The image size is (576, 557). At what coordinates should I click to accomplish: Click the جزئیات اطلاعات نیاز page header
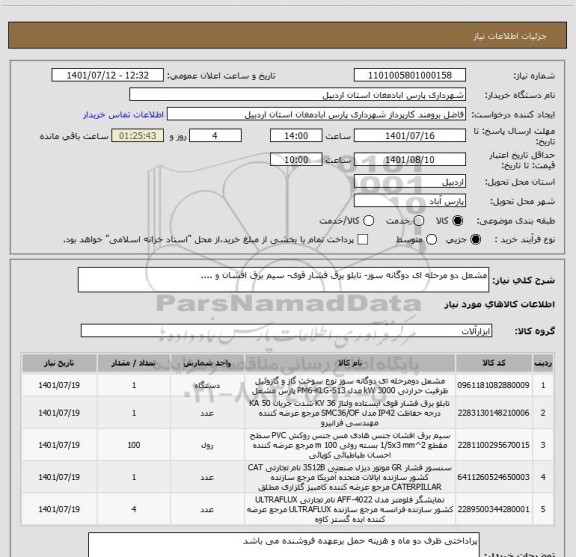[x=510, y=36]
